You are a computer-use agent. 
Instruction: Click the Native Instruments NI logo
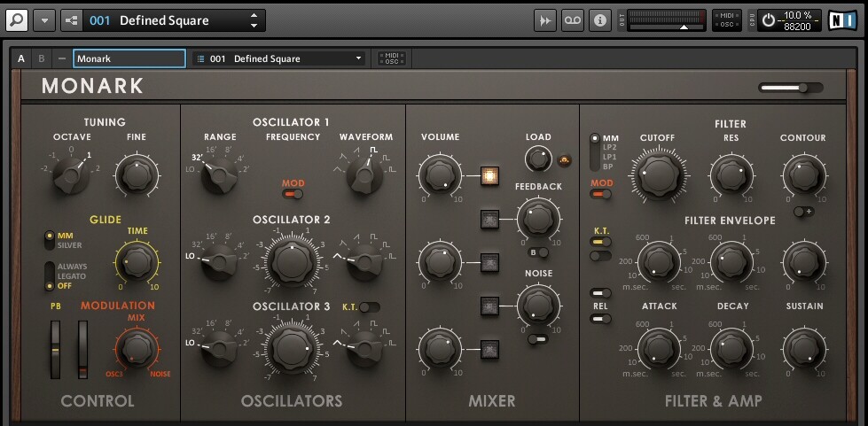(x=842, y=20)
